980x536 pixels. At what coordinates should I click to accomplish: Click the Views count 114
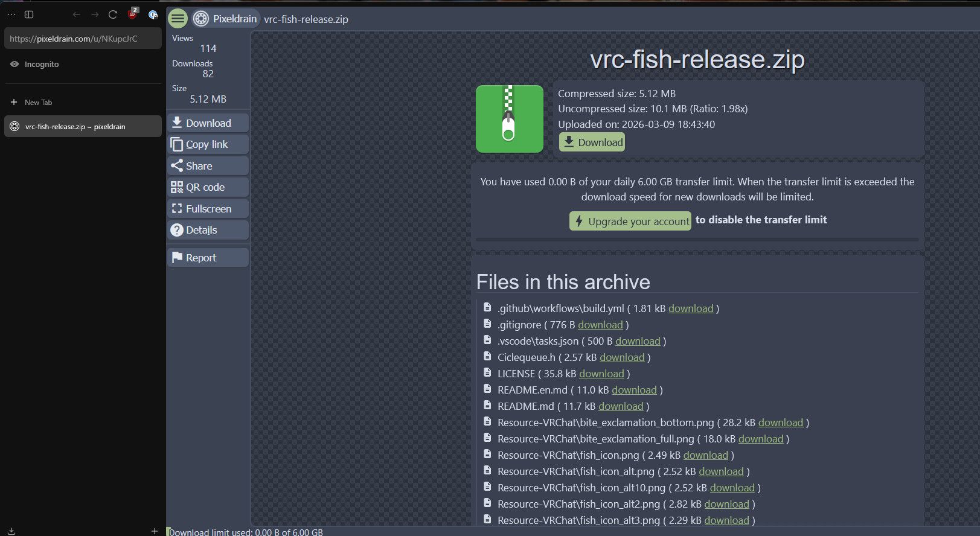tap(208, 48)
